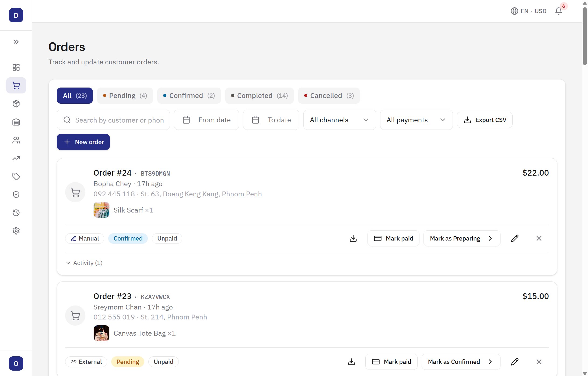This screenshot has width=588, height=376.
Task: Click the Unpaid badge on Order #23
Action: click(163, 362)
